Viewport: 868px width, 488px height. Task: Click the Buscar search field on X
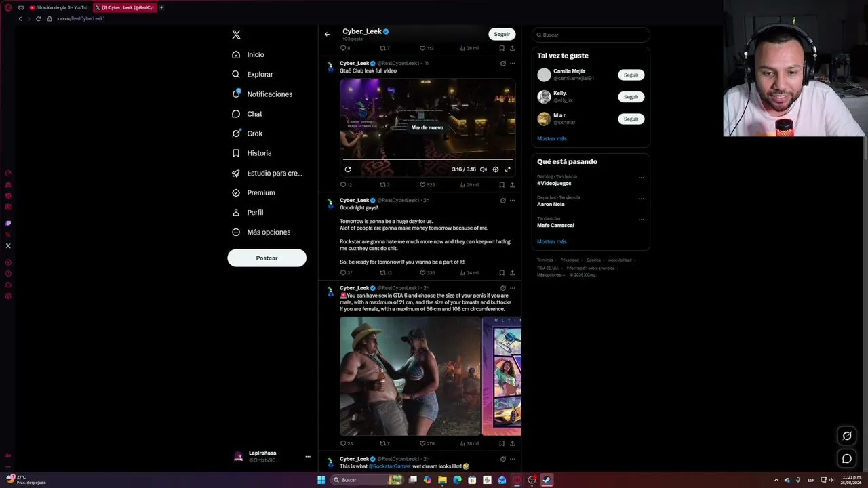point(591,35)
